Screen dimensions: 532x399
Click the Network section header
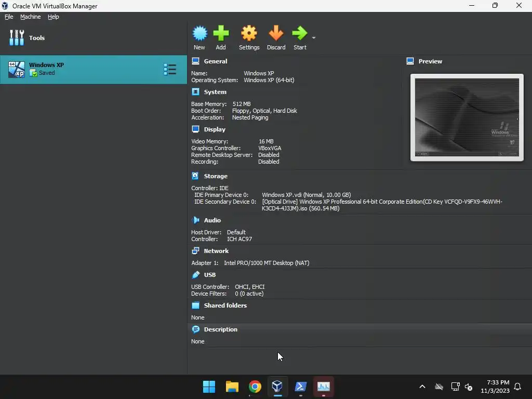tap(216, 251)
